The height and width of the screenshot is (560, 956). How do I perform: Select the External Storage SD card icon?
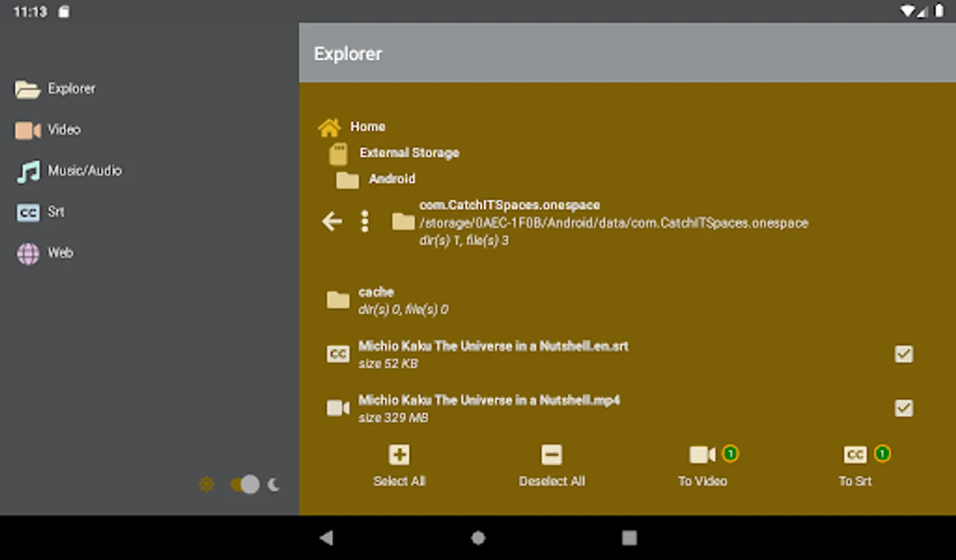tap(339, 154)
